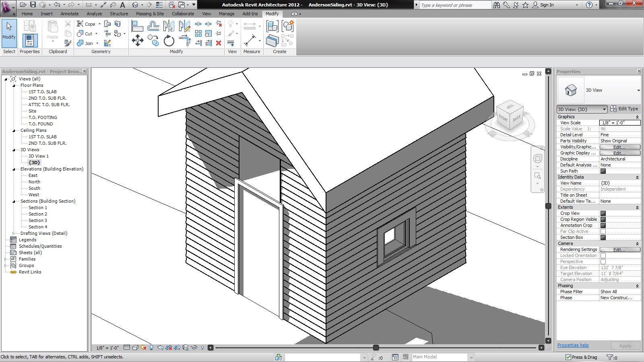Expand the Drafting Views (Detail) node
The image size is (644, 362).
13,233
